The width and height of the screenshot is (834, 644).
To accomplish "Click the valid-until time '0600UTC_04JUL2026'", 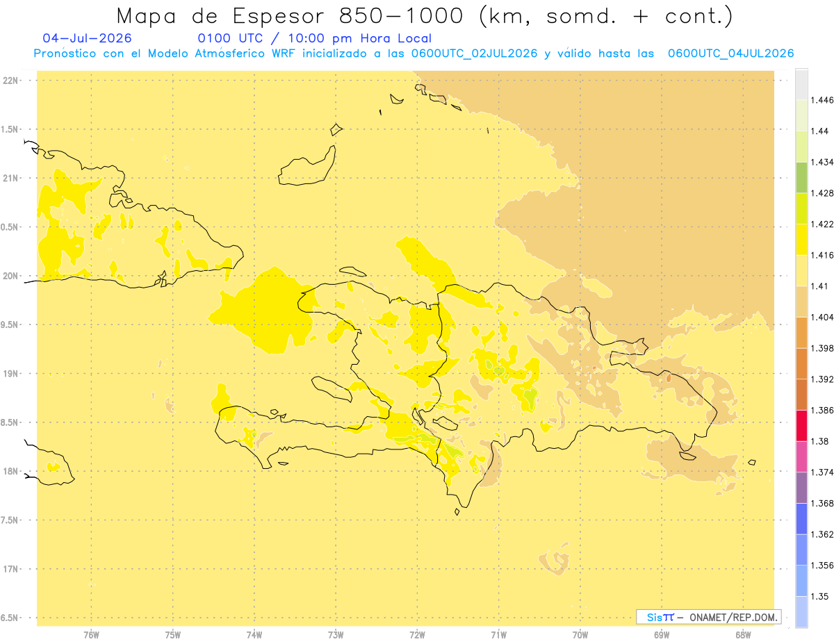I will tap(730, 53).
